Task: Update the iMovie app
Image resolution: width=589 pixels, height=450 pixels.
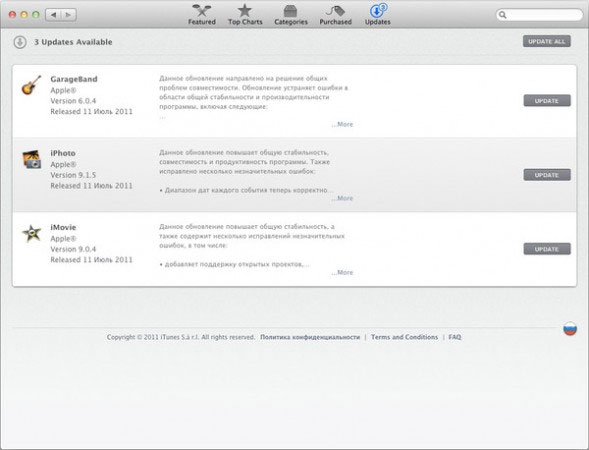Action: (x=547, y=249)
